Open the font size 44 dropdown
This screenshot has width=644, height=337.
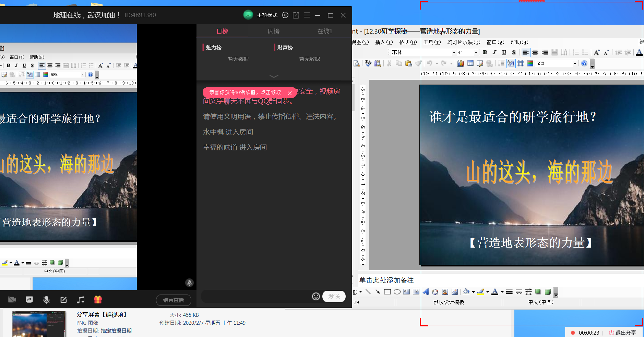pyautogui.click(x=476, y=52)
